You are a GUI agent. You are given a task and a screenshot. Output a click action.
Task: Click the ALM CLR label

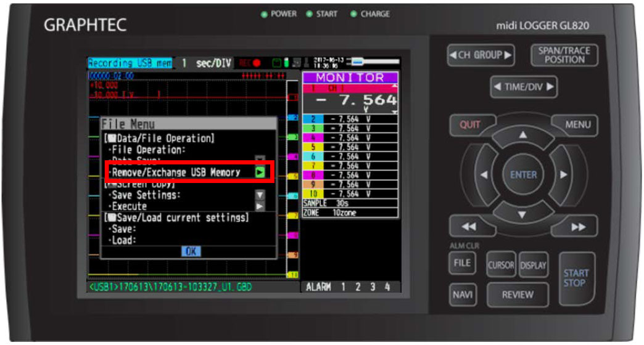[x=464, y=246]
